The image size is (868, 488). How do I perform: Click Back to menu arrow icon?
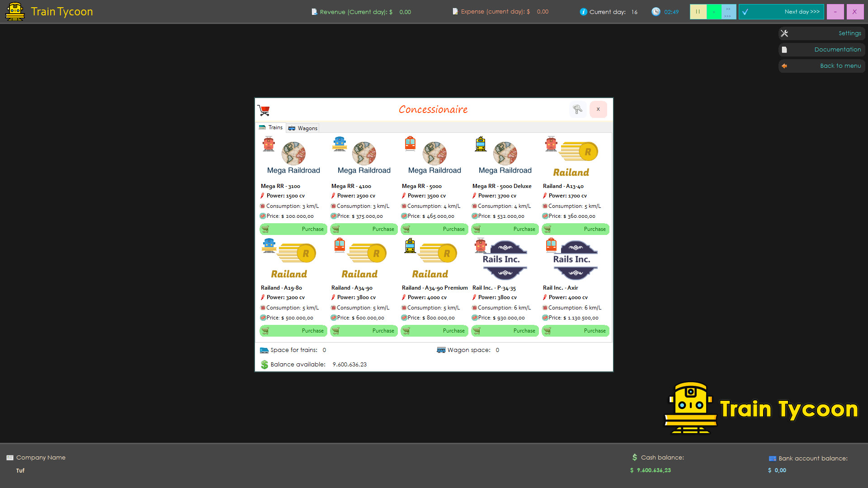click(x=784, y=66)
